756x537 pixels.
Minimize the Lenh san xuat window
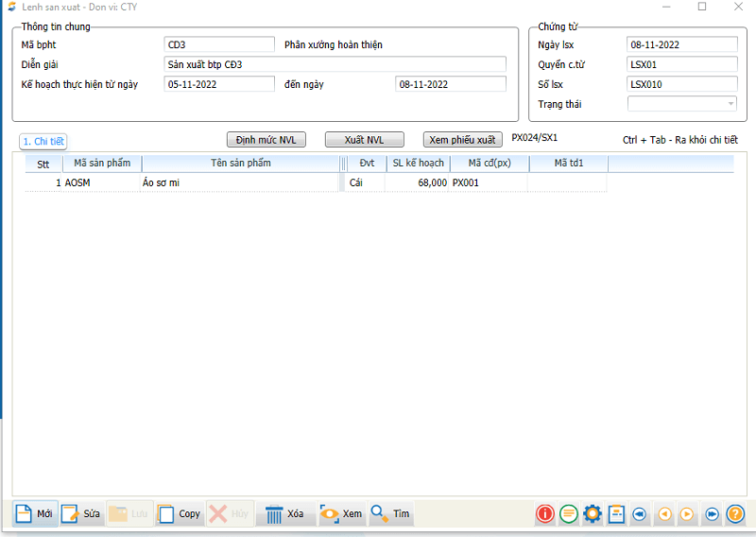666,7
